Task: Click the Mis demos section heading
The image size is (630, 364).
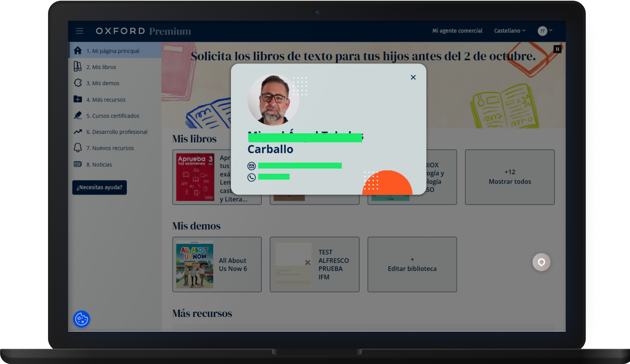Action: 196,226
